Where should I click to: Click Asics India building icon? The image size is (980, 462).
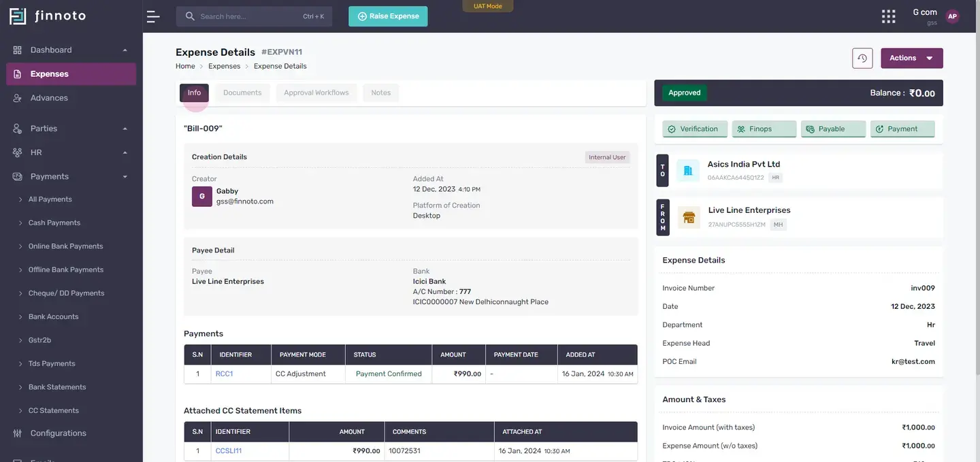tap(688, 171)
